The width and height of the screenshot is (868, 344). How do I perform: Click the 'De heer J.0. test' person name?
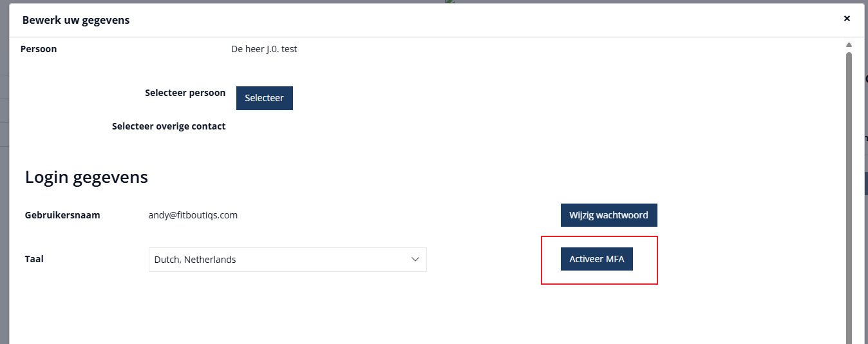(264, 49)
